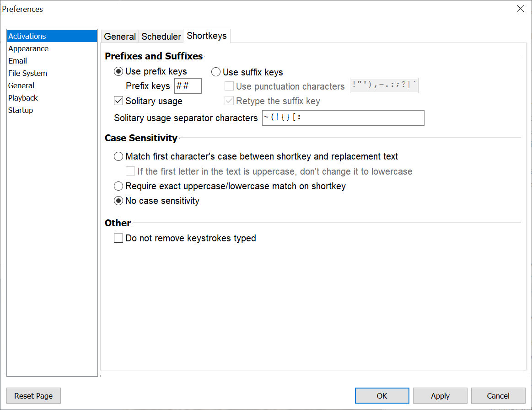
Task: Uncheck the Solitary usage checkbox
Action: tap(118, 101)
